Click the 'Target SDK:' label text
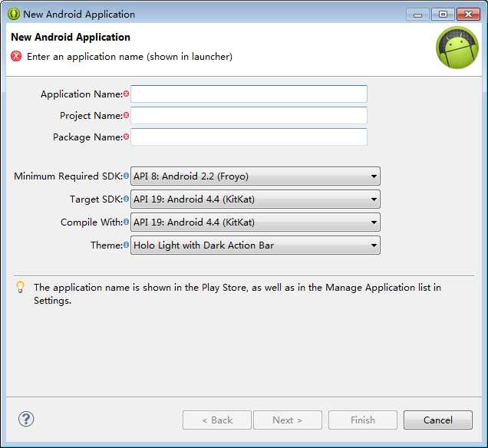The height and width of the screenshot is (448, 488). click(96, 199)
